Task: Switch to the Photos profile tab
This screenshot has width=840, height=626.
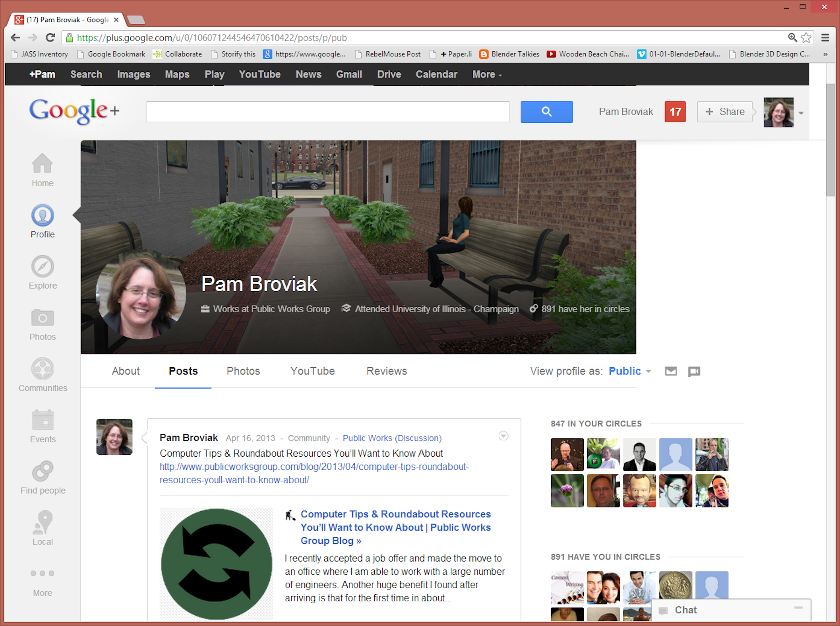Action: [243, 371]
